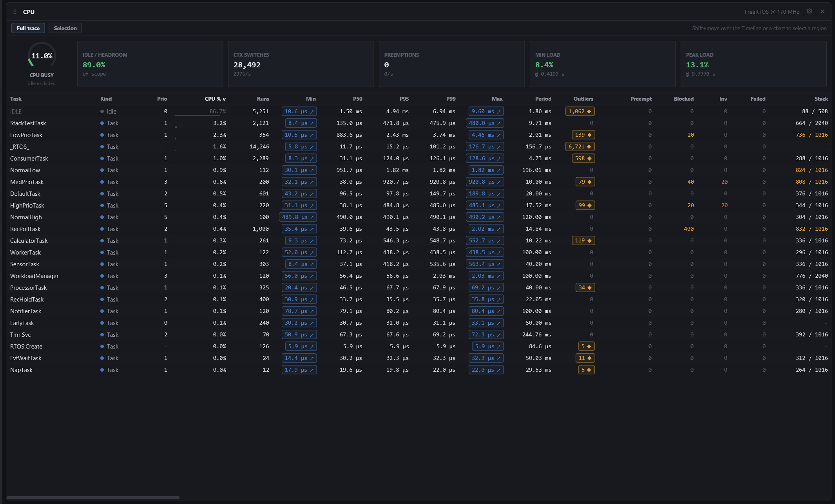The width and height of the screenshot is (835, 504).
Task: Jump to WorkerTask max 438.5 µs
Action: pyautogui.click(x=485, y=252)
